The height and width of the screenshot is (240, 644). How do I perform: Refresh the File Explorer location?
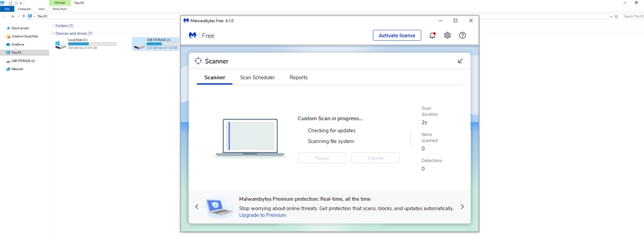pyautogui.click(x=617, y=17)
